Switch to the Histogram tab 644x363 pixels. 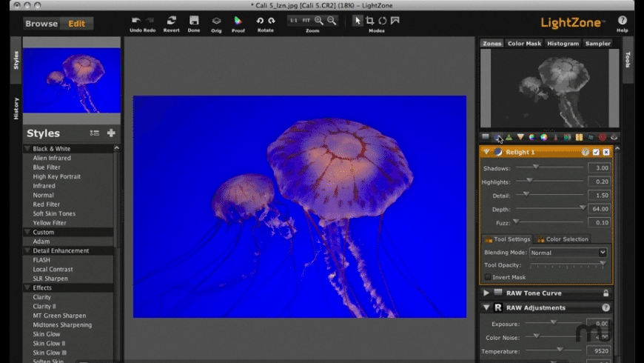tap(563, 44)
